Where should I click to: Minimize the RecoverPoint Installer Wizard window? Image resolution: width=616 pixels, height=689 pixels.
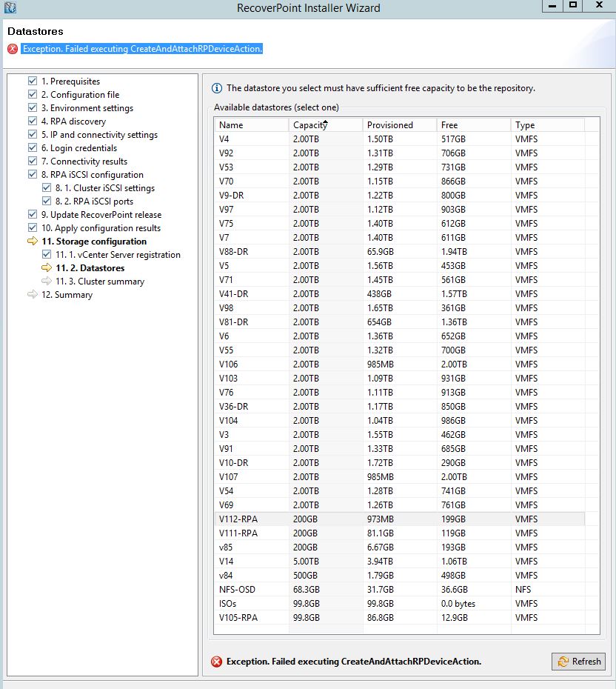(552, 5)
